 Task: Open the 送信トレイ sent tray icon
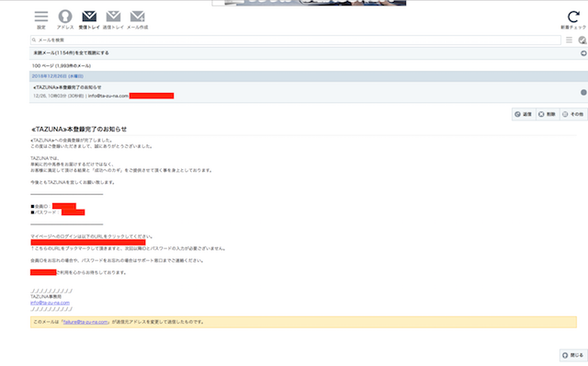pos(113,17)
